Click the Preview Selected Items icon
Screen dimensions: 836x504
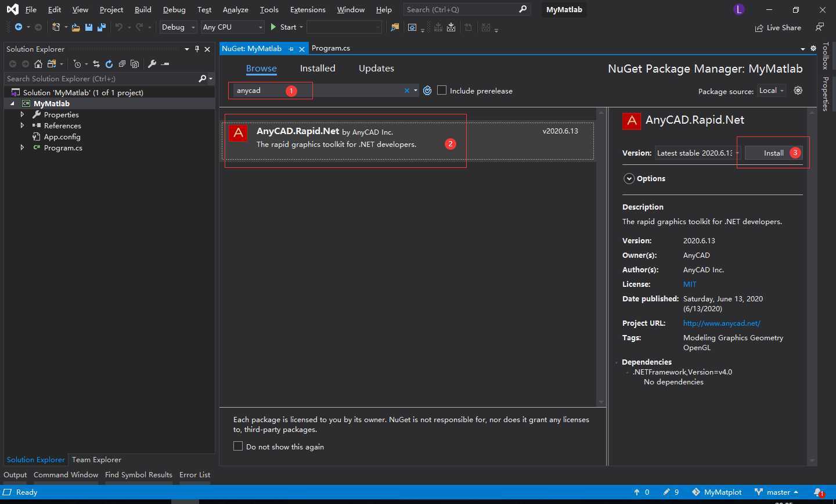pyautogui.click(x=165, y=64)
